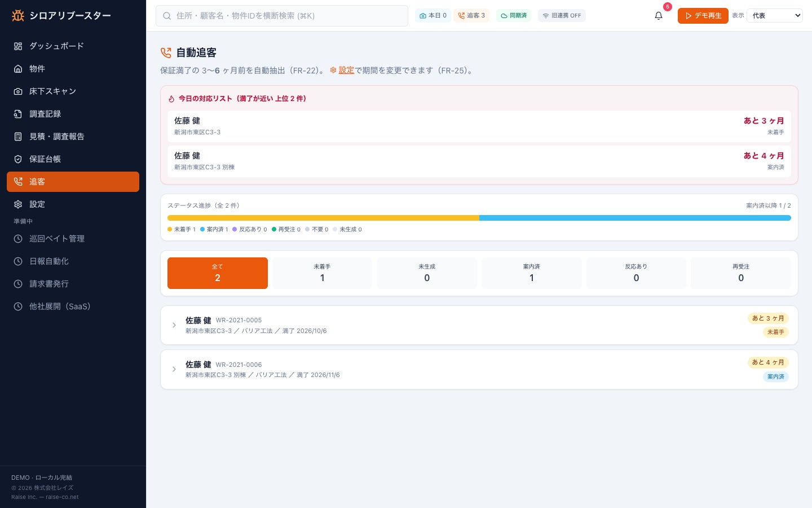Open 見積・調査報告 menu item
Image resolution: width=812 pixels, height=508 pixels.
pos(73,137)
